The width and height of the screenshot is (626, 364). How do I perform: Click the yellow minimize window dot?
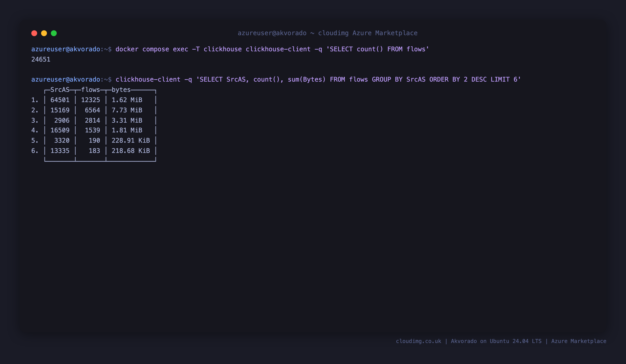tap(44, 33)
